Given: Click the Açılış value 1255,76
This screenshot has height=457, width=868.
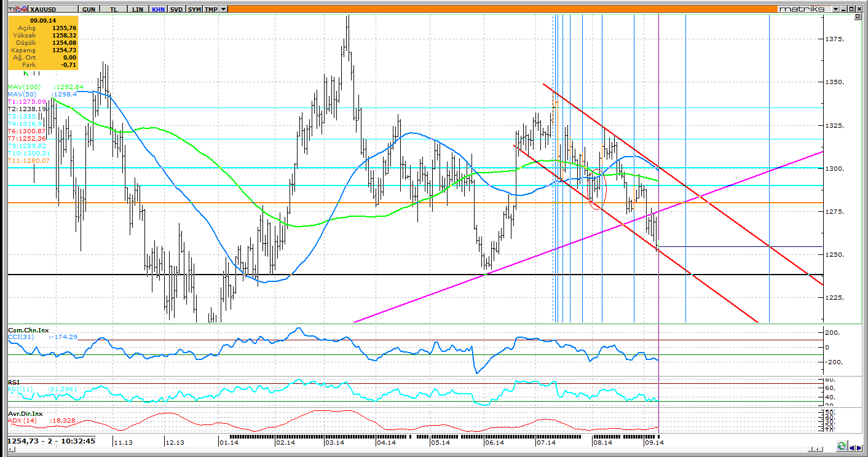Looking at the screenshot, I should pyautogui.click(x=65, y=28).
